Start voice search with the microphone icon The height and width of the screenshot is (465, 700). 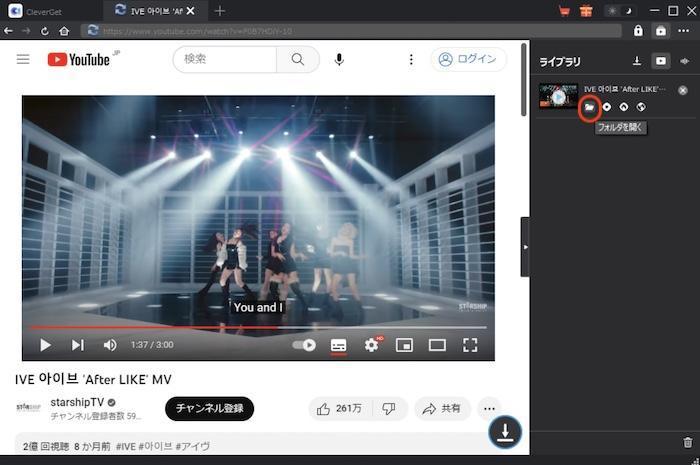click(x=339, y=59)
